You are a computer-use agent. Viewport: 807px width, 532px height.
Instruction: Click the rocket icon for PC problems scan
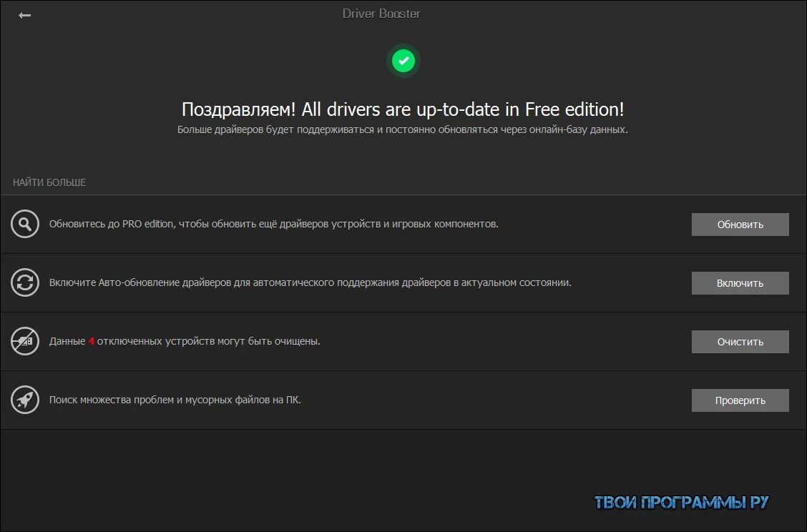pyautogui.click(x=25, y=400)
